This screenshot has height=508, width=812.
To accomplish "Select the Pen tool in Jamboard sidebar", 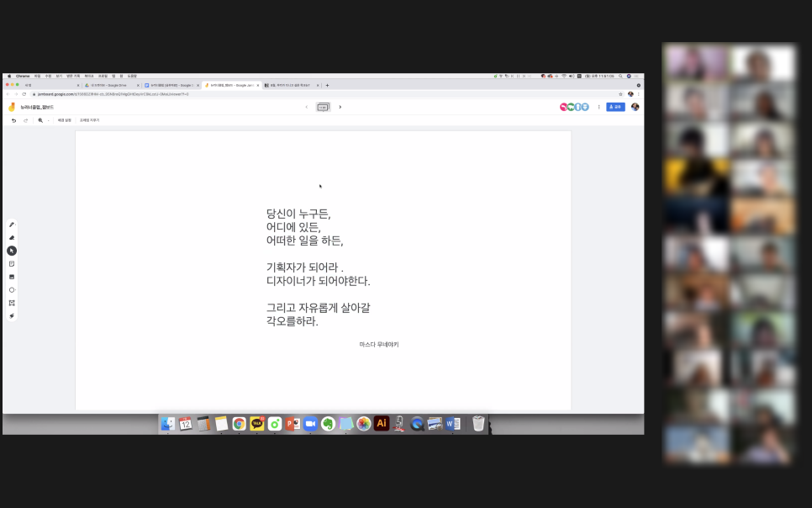I will (x=12, y=225).
